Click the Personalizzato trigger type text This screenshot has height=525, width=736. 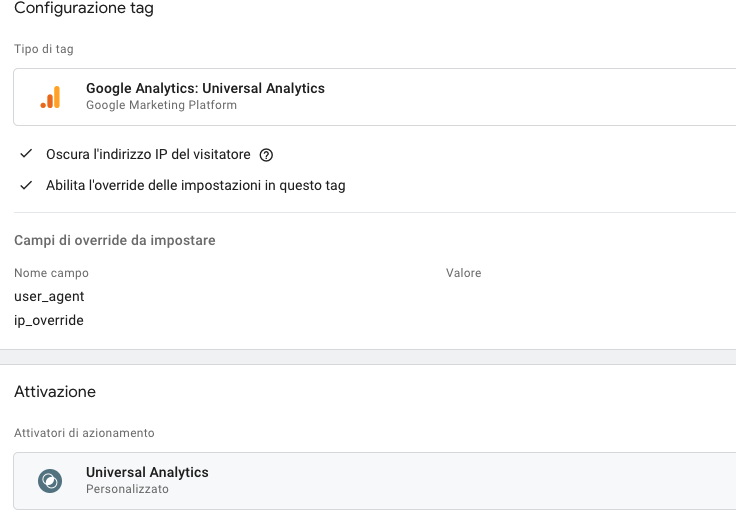click(127, 489)
